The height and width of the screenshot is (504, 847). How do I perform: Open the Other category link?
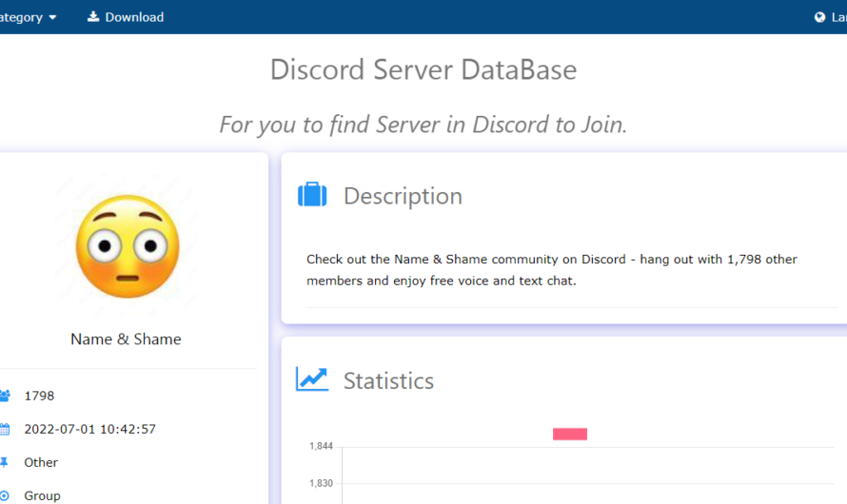[x=41, y=462]
